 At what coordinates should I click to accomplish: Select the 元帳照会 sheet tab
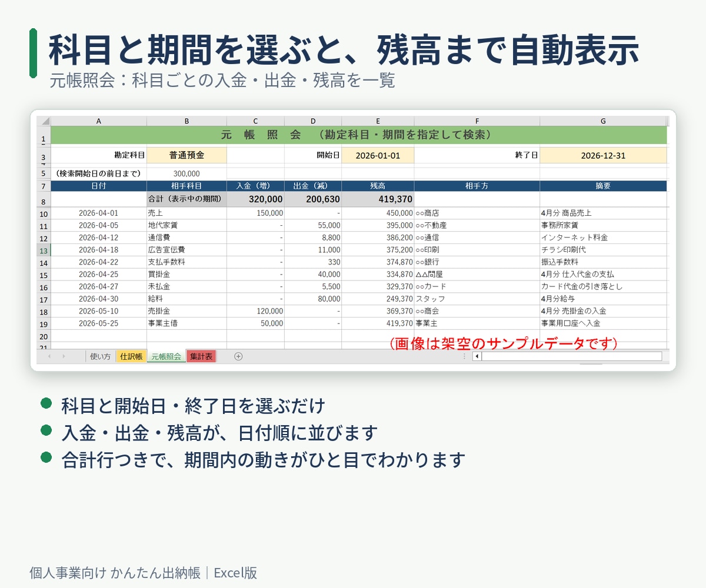pos(166,356)
